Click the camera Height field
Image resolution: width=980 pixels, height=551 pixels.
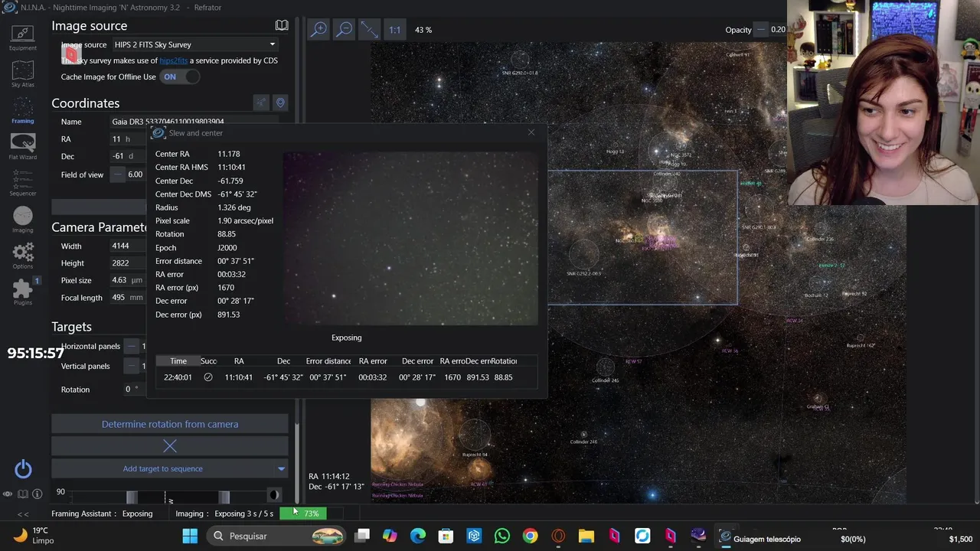coord(127,262)
